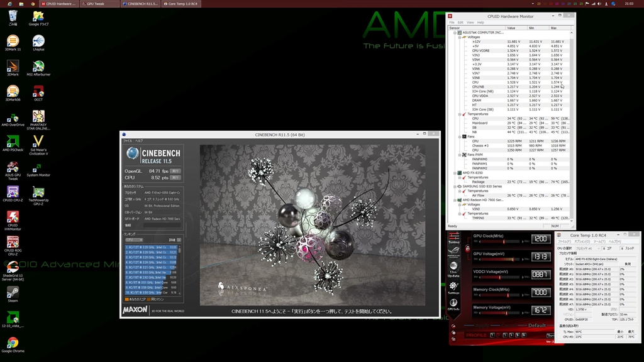Click the Apply button in GPU Tweak
This screenshot has width=644, height=362.
tap(482, 326)
